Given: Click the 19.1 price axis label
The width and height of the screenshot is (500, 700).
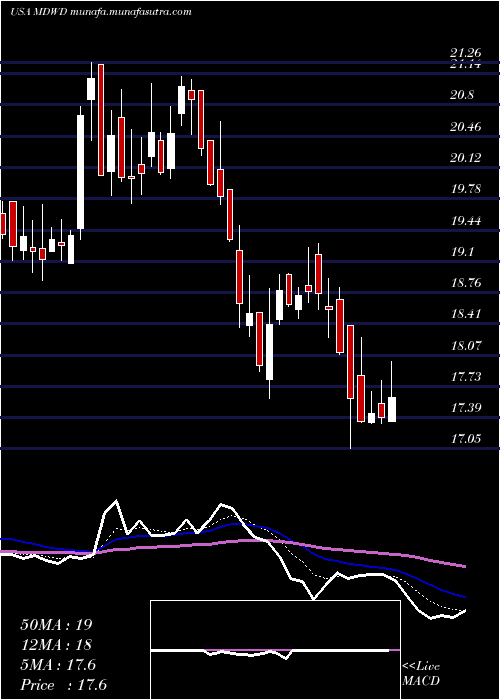Looking at the screenshot, I should (461, 252).
